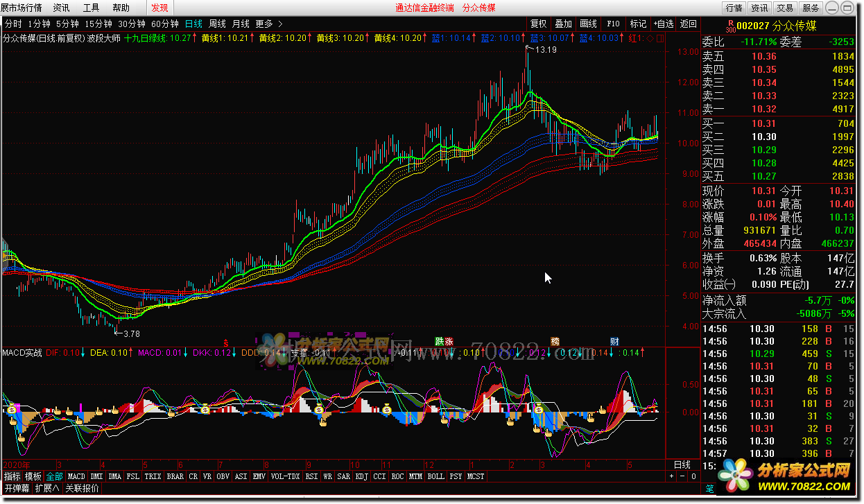
Task: Click the 财 marker on the chart
Action: point(614,341)
